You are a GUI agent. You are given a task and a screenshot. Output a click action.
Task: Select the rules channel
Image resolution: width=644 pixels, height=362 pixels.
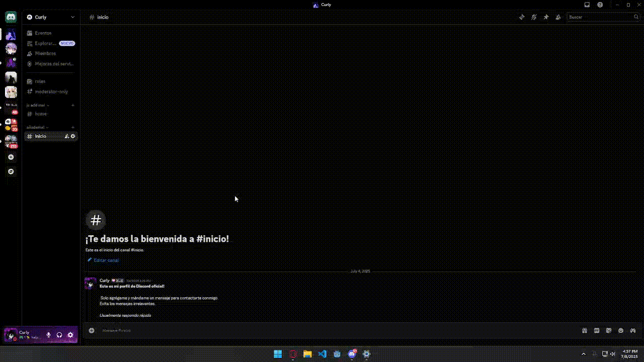point(50,81)
